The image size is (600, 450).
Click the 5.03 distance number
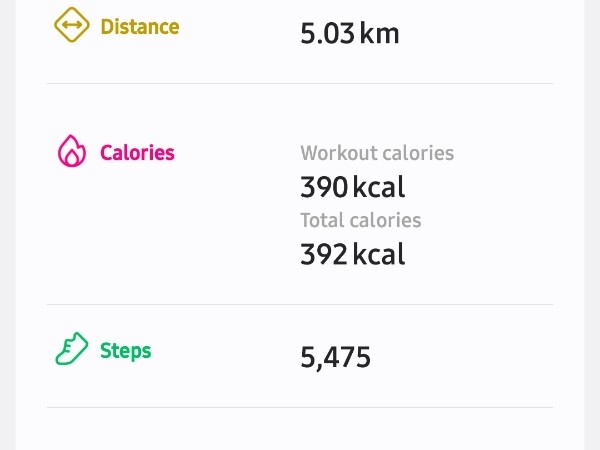327,34
